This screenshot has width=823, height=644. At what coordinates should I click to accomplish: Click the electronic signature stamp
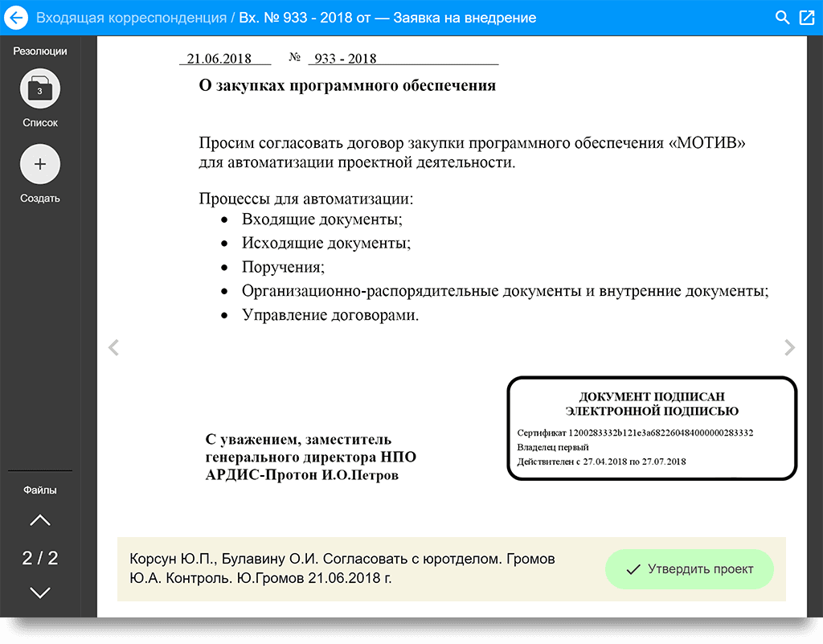pos(652,429)
